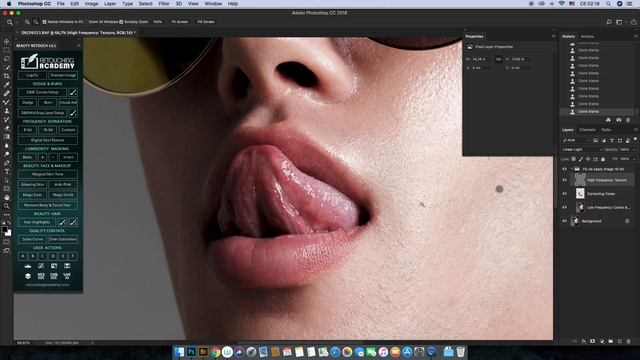Open the Image menu
Screen dimensions: 640x360
point(91,4)
